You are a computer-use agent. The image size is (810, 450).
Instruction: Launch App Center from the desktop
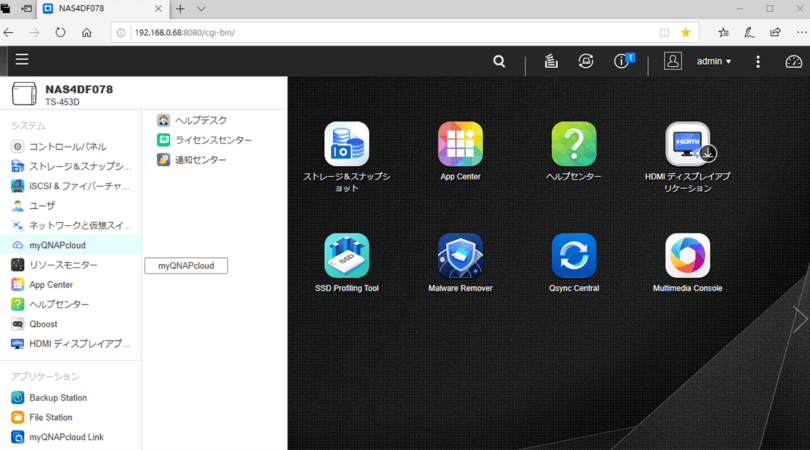[460, 145]
